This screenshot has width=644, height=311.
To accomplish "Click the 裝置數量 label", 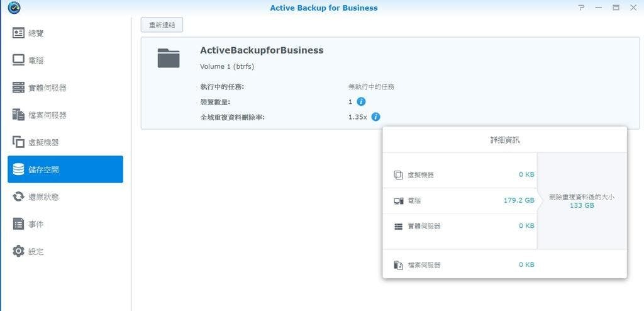I will coord(216,102).
